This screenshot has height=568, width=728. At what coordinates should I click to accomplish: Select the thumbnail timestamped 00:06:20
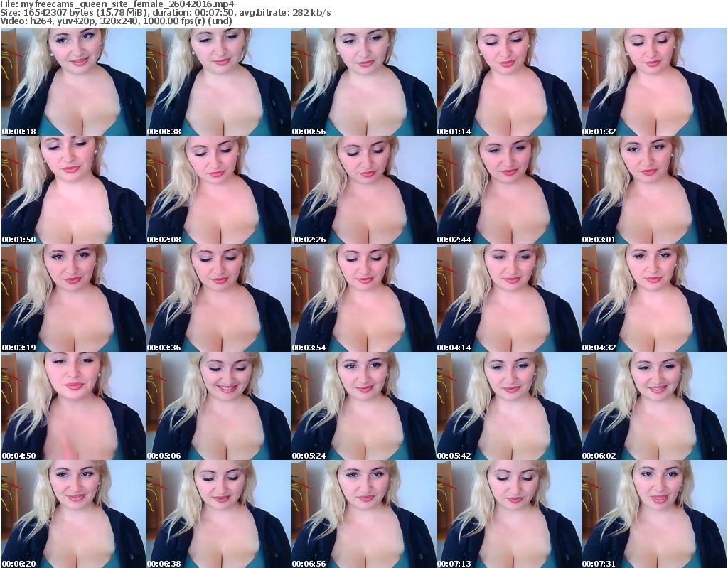[73, 514]
